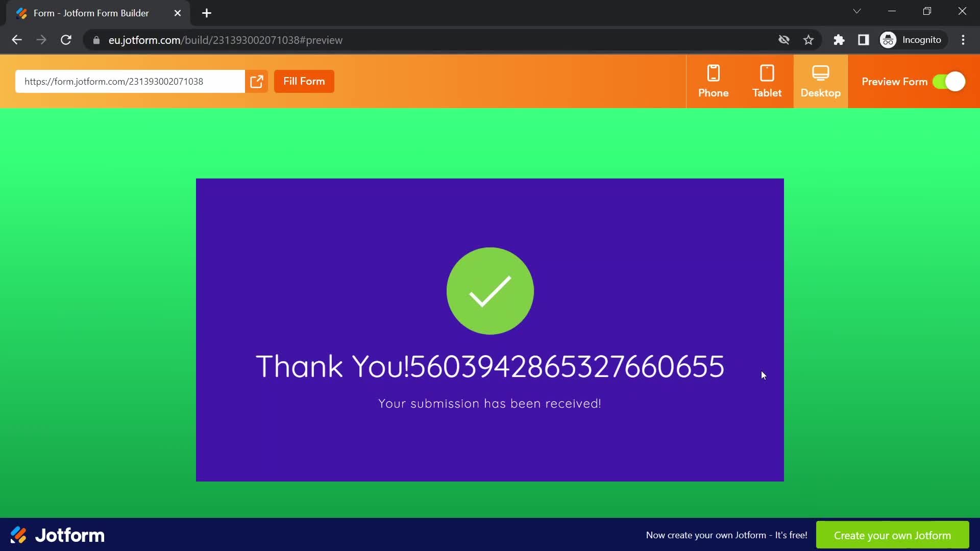The image size is (980, 551).
Task: Click the browser extensions puzzle icon
Action: (x=839, y=40)
